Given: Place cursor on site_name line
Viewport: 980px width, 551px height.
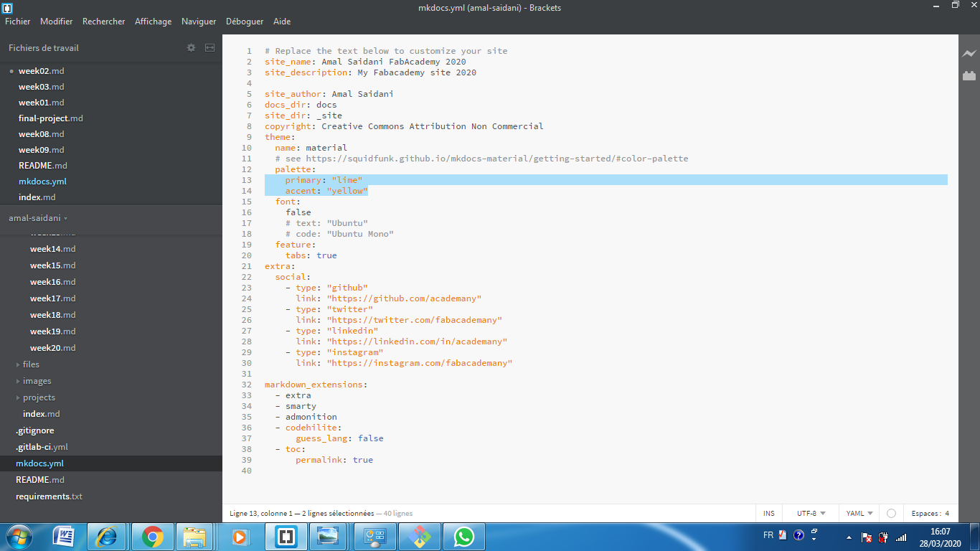Looking at the screenshot, I should (x=365, y=62).
